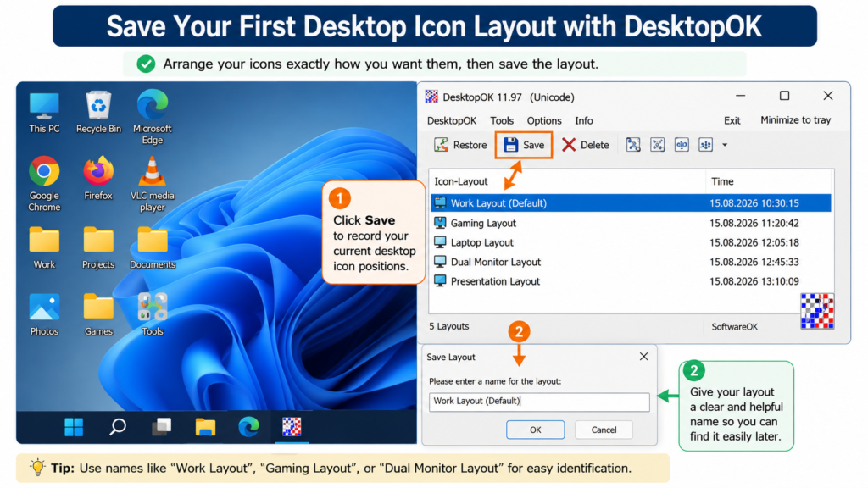This screenshot has height=488, width=868.
Task: Select the Projects folder on the desktop
Action: point(98,248)
